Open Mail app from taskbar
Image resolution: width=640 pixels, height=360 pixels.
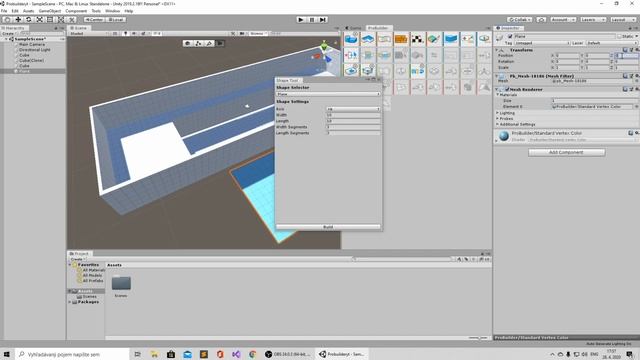pyautogui.click(x=187, y=354)
